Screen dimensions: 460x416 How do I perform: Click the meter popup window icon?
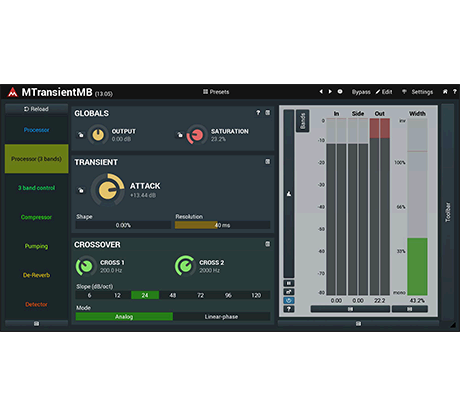pos(289,292)
